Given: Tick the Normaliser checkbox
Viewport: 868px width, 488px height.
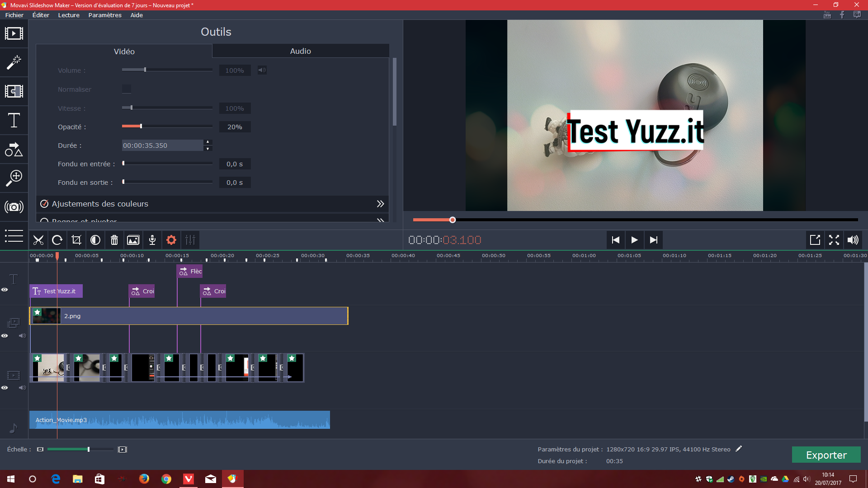Looking at the screenshot, I should (x=127, y=89).
